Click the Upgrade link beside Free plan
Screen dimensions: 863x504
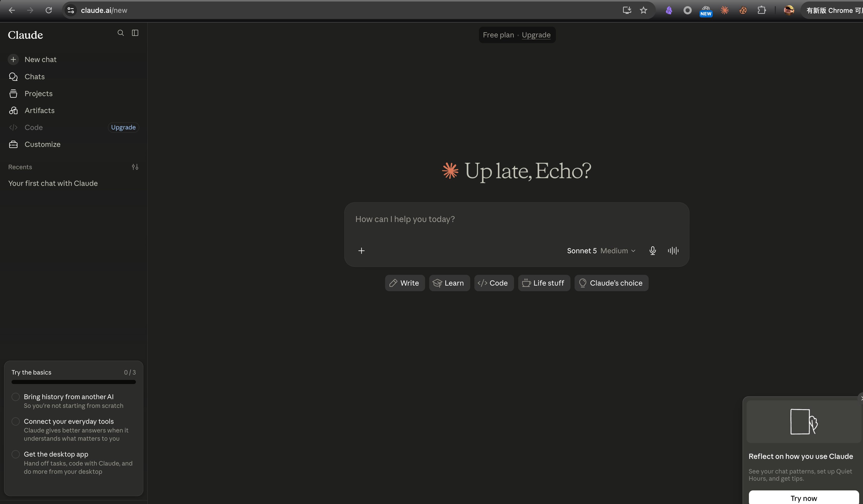point(536,35)
